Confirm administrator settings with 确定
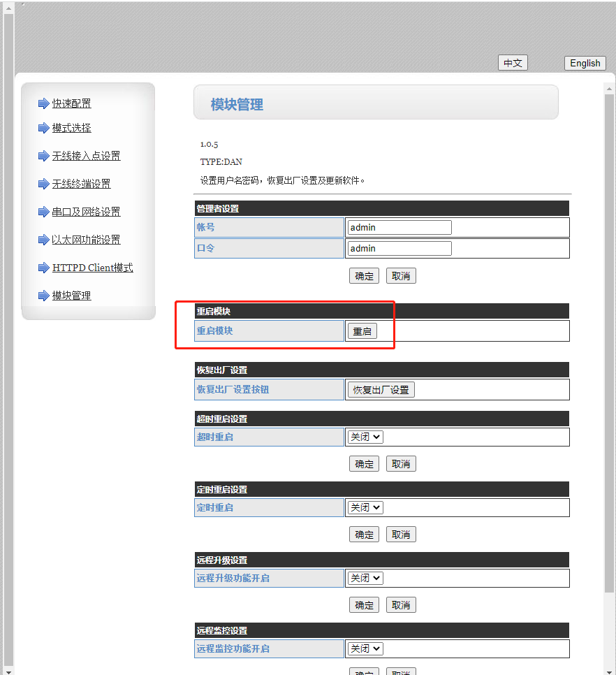Image resolution: width=616 pixels, height=675 pixels. [x=364, y=276]
